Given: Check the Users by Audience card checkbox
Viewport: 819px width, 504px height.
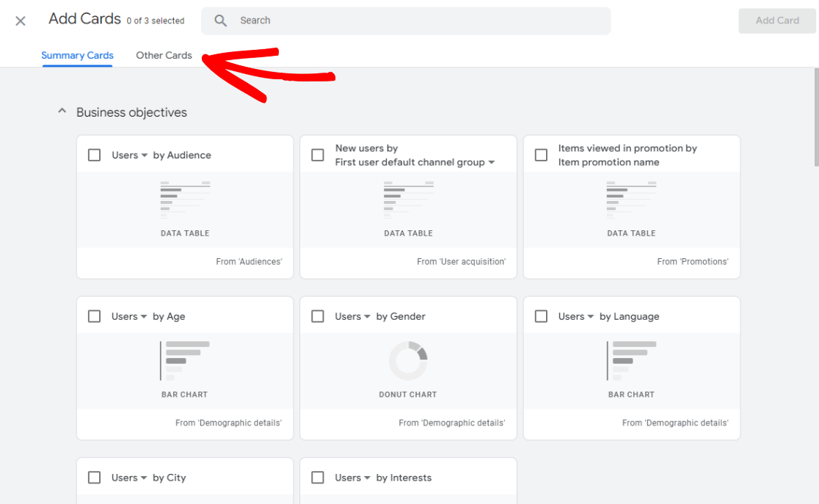Looking at the screenshot, I should (x=94, y=155).
